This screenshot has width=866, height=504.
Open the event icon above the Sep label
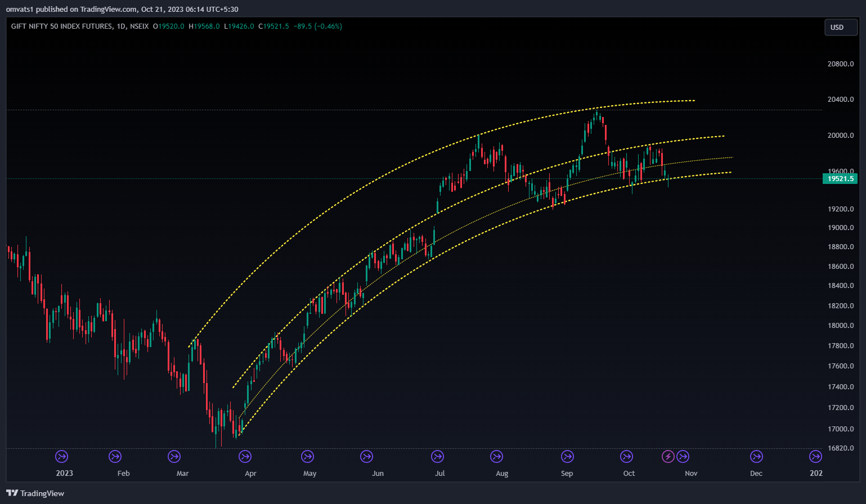[x=567, y=456]
